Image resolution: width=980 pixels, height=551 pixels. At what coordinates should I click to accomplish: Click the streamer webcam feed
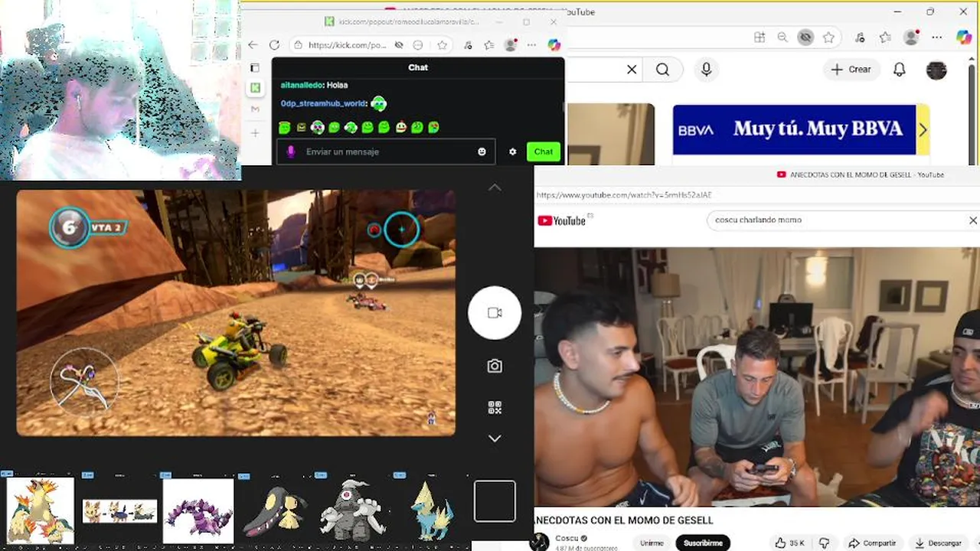coord(120,90)
